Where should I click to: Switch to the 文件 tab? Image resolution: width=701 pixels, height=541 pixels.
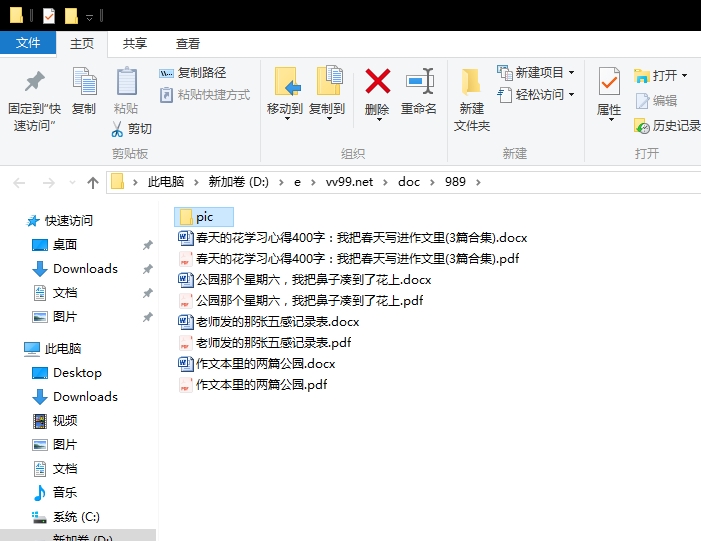28,43
